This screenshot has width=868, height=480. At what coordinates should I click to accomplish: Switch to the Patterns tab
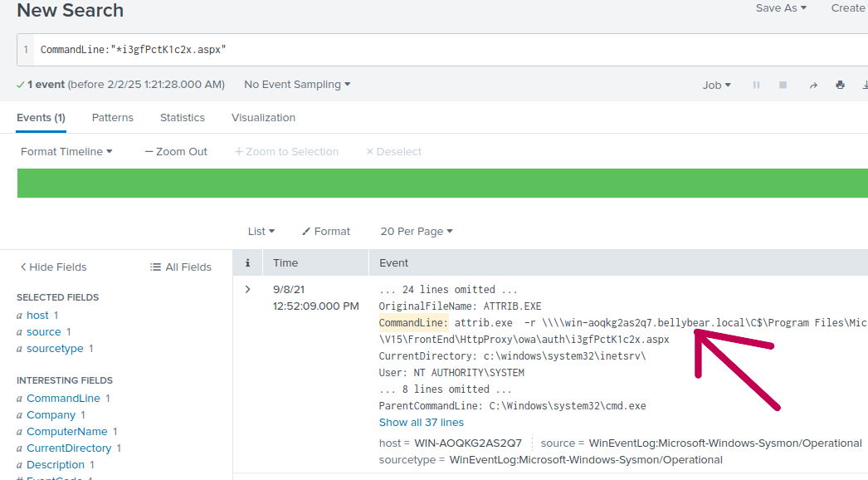pos(112,117)
